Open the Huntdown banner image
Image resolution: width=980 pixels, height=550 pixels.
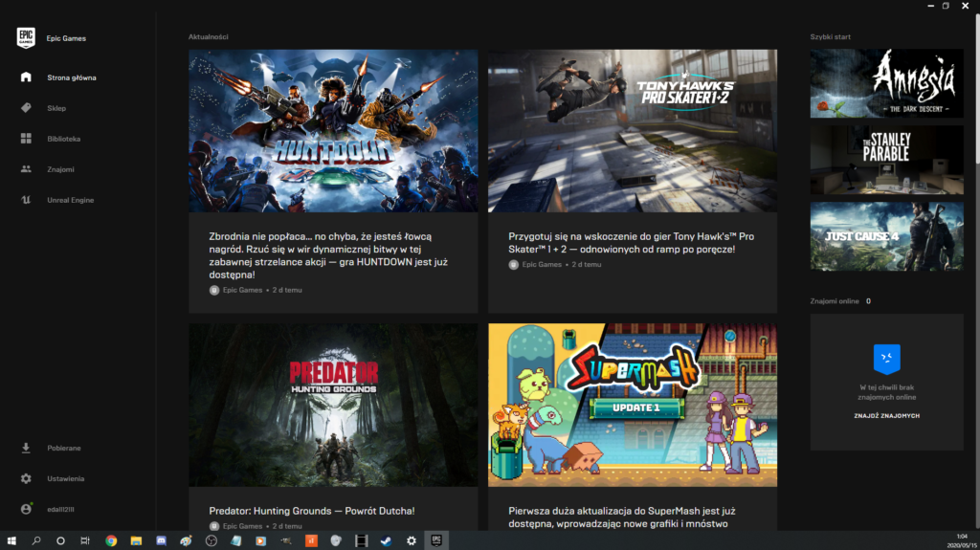[333, 131]
